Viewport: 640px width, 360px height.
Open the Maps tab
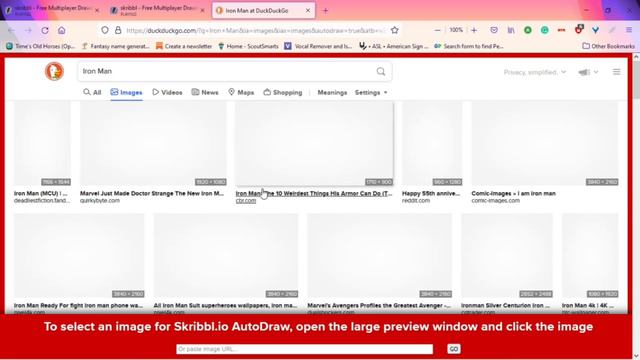coord(241,93)
